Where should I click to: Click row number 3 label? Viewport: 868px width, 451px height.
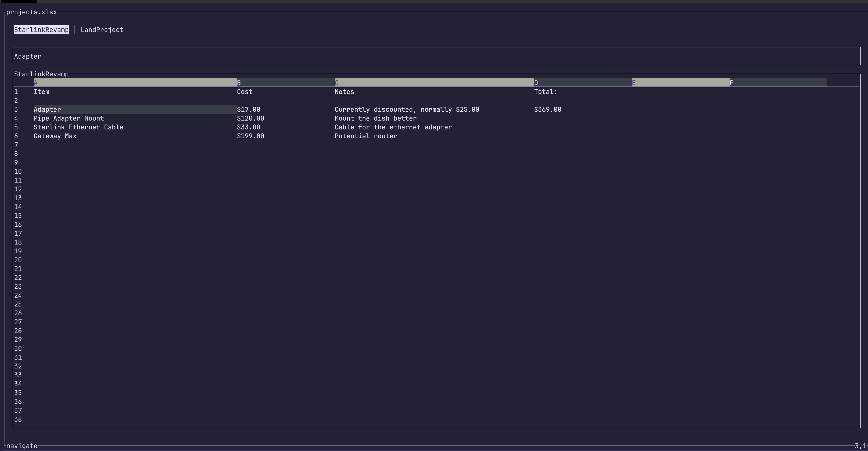tap(16, 109)
